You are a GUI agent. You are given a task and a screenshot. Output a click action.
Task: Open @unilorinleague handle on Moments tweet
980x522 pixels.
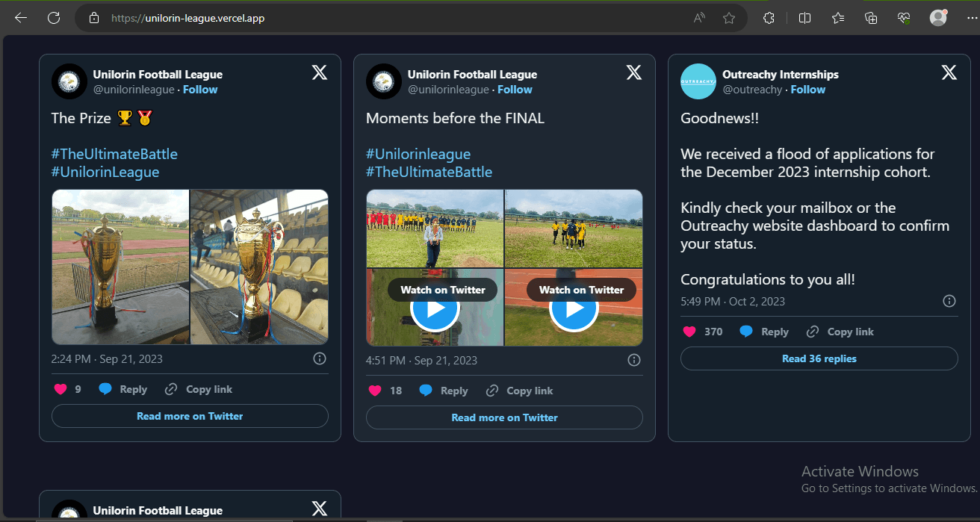click(448, 90)
